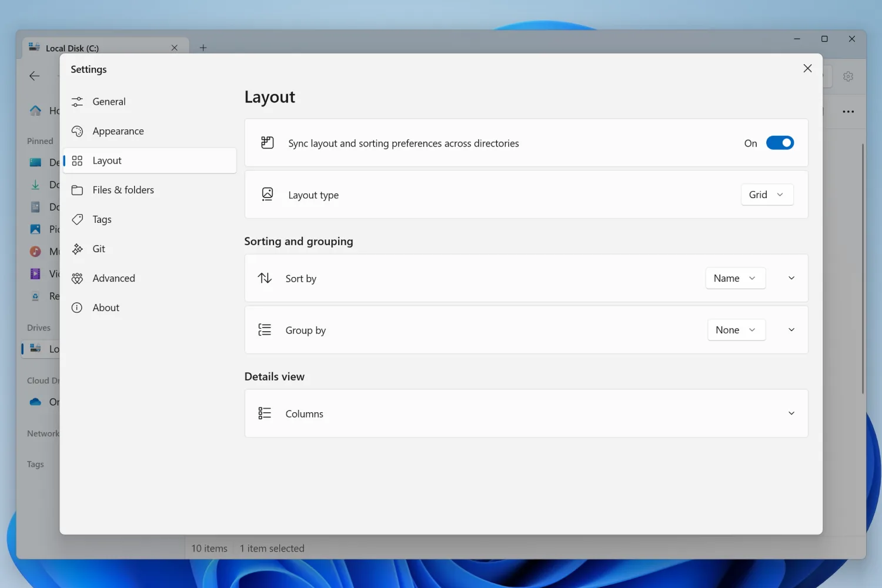
Task: Close the Local Disk (C:) tab
Action: pos(174,48)
